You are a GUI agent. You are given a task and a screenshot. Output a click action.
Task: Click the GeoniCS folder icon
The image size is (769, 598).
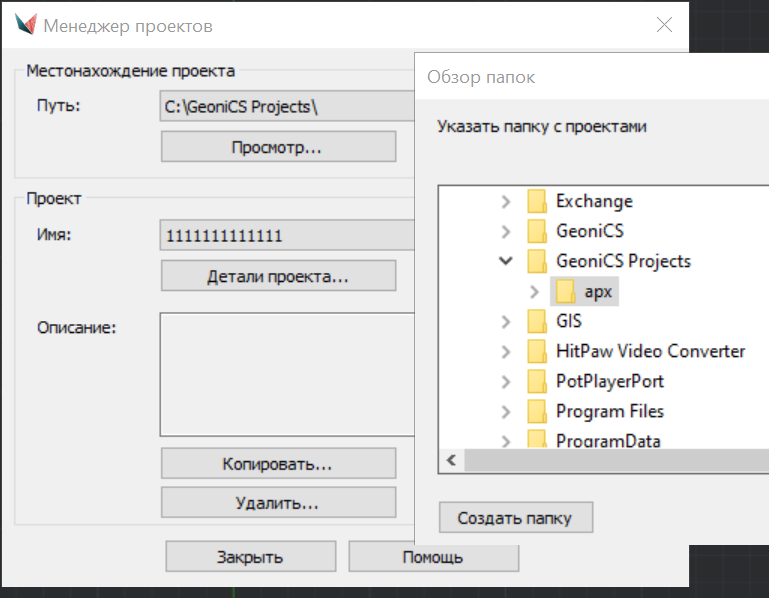pyautogui.click(x=537, y=231)
